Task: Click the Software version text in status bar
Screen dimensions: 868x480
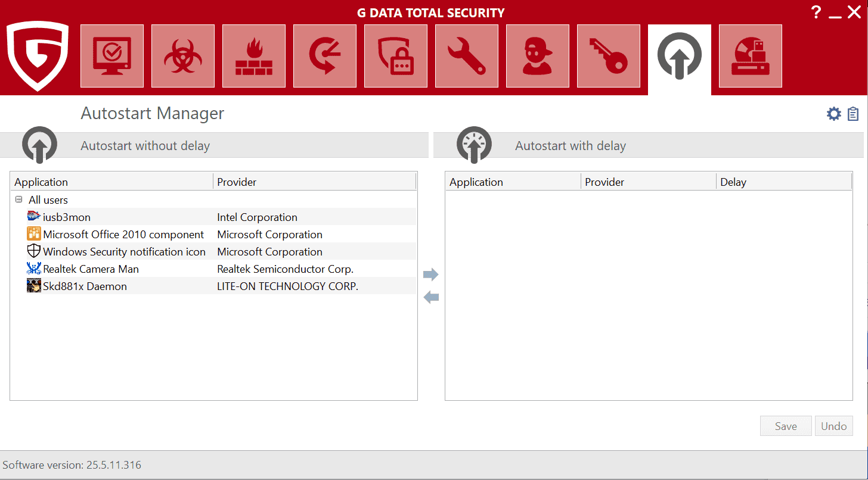Action: point(72,465)
